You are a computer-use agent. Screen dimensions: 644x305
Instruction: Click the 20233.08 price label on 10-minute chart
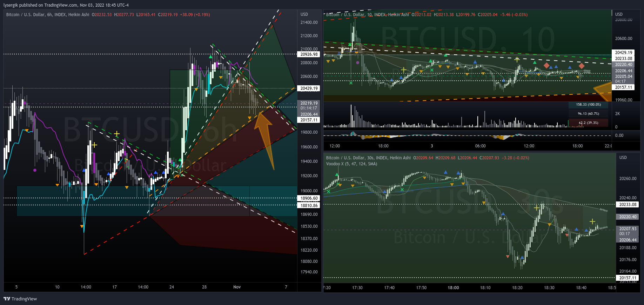623,59
